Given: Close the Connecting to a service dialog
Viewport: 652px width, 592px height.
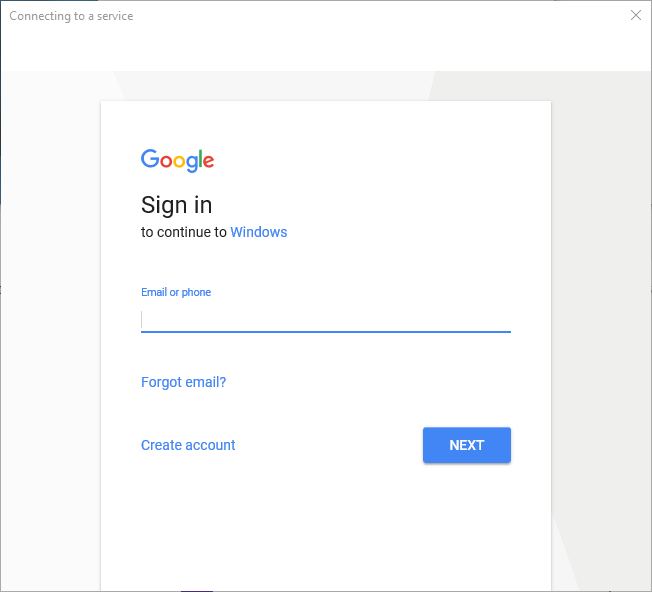Looking at the screenshot, I should point(636,16).
